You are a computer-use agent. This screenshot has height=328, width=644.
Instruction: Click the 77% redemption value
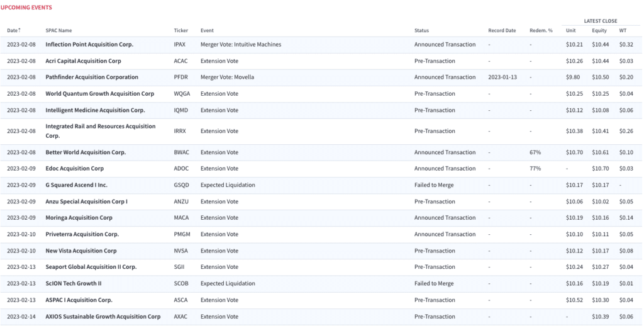[535, 168]
